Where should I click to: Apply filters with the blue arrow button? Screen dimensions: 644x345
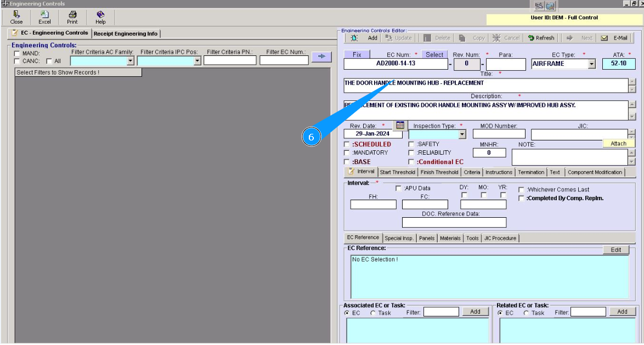[321, 56]
